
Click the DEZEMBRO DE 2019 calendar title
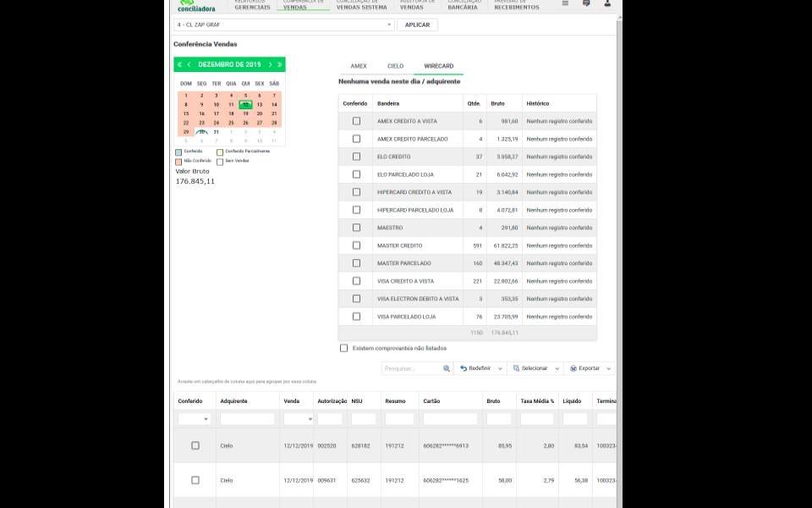point(229,65)
